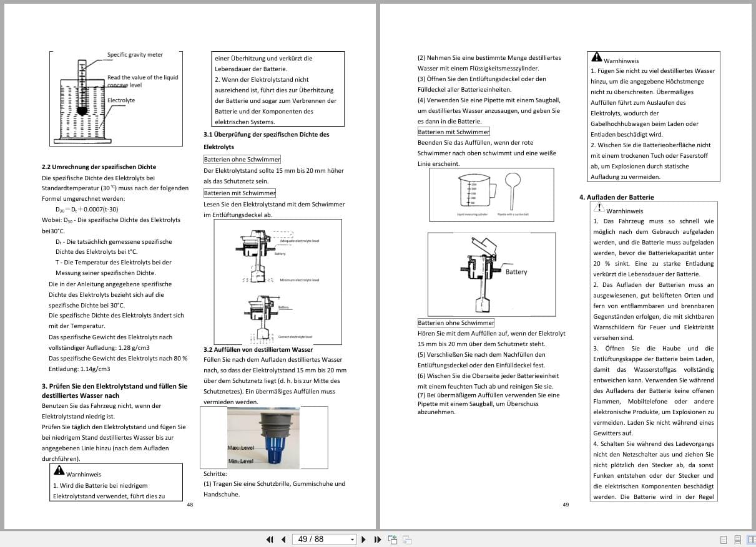Click the specific gravity meter diagram
Screen dimensions: 756x547
point(115,98)
